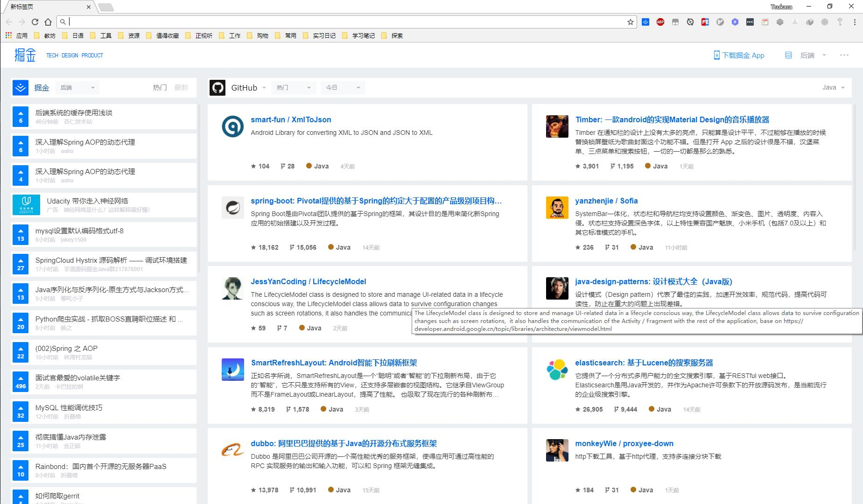This screenshot has width=863, height=504.
Task: Open the 今日 time range dropdown
Action: pos(343,88)
